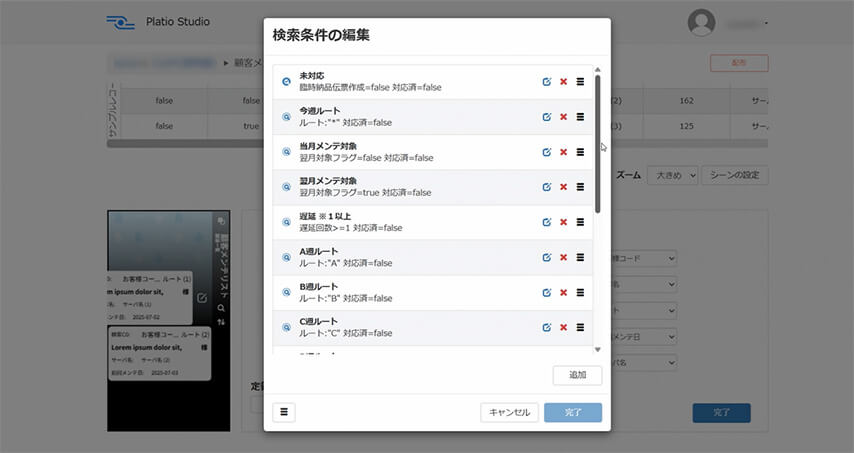Viewport: 854px width, 453px height.
Task: Delete the 翌月メンテ対象 condition
Action: click(x=563, y=187)
